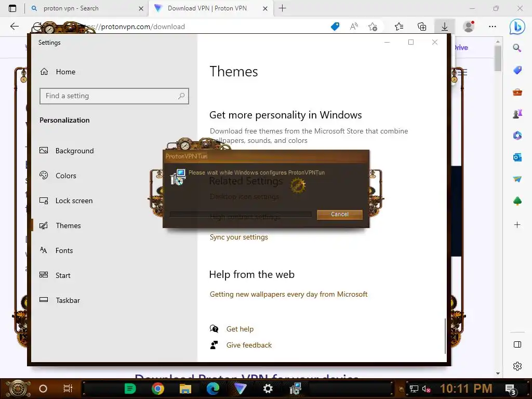Click Edge page vertical scrollbar thumb
The width and height of the screenshot is (532, 399).
498,58
